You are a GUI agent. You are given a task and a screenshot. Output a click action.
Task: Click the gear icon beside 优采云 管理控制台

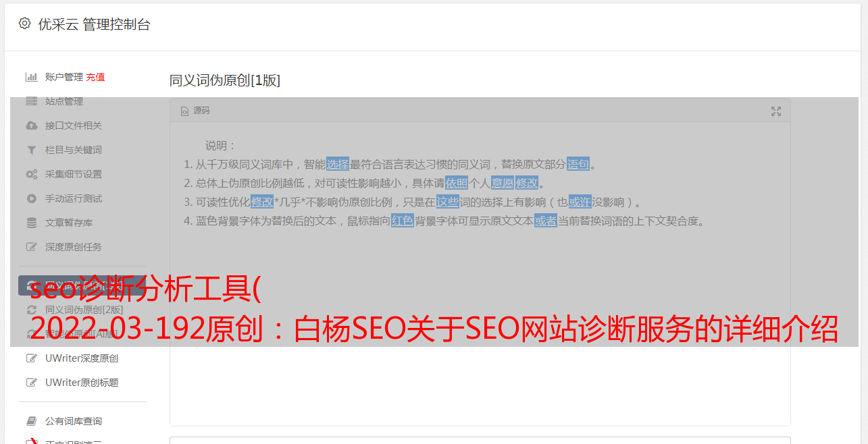tap(25, 24)
